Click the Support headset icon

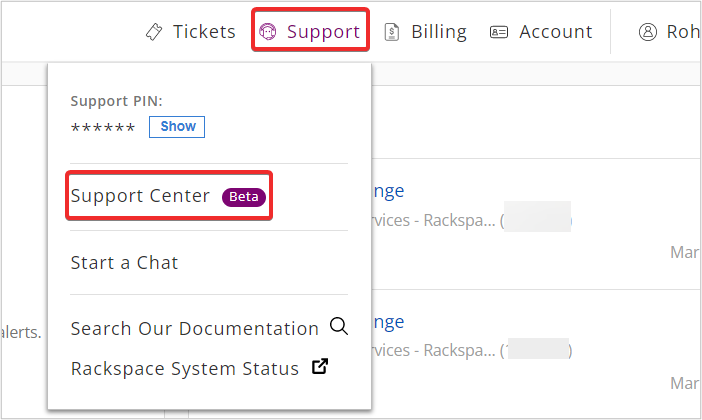click(268, 32)
